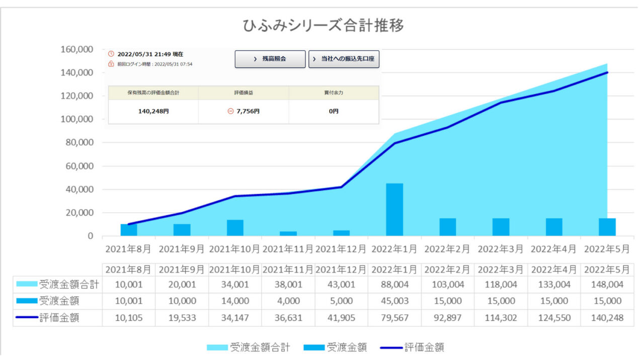
Task: Click the 買付余力 header cell
Action: [x=334, y=93]
